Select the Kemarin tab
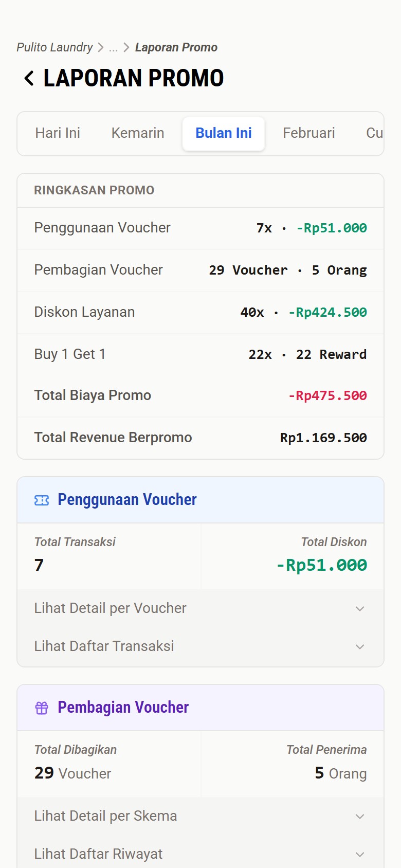The height and width of the screenshot is (868, 401). click(x=138, y=133)
